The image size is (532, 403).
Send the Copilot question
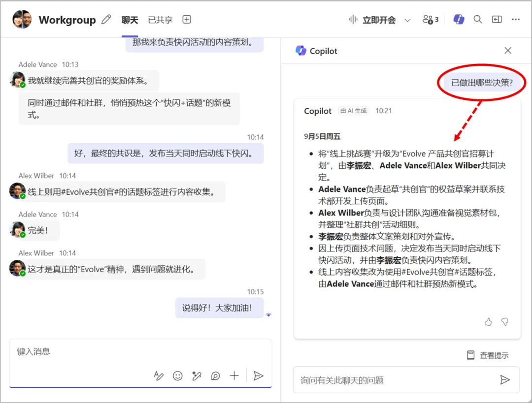(505, 380)
